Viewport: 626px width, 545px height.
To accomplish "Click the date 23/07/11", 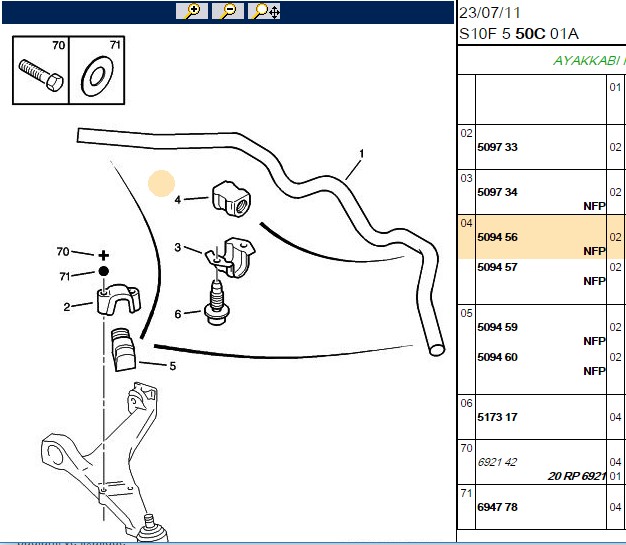I will pyautogui.click(x=490, y=13).
